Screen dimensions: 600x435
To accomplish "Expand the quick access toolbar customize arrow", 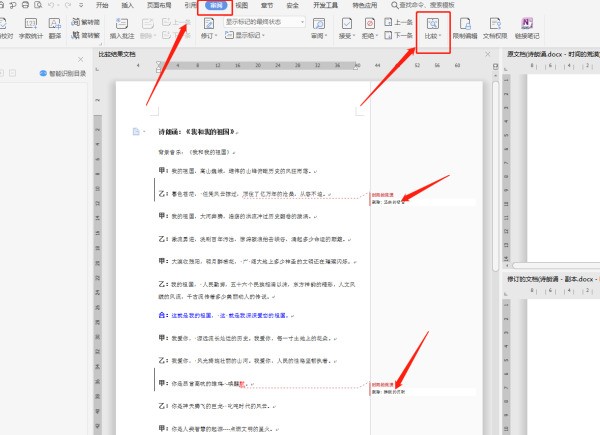I will coord(81,5).
